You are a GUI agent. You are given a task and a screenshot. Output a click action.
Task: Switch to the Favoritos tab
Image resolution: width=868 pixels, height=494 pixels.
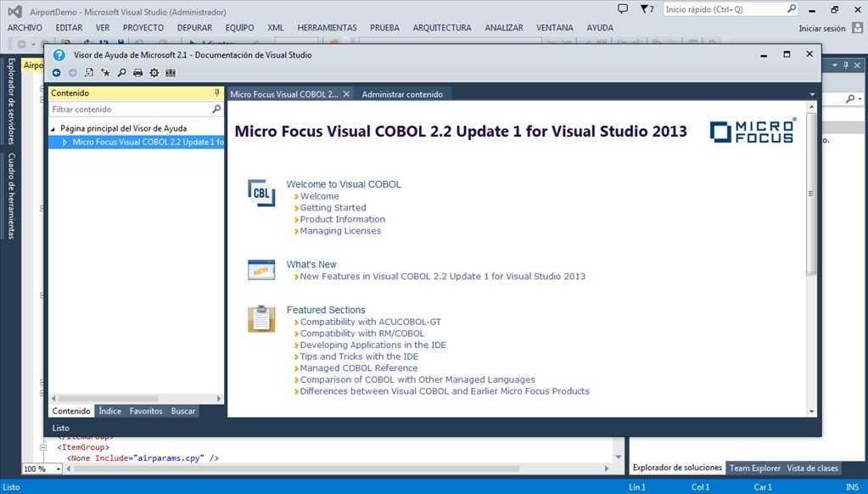pyautogui.click(x=146, y=411)
